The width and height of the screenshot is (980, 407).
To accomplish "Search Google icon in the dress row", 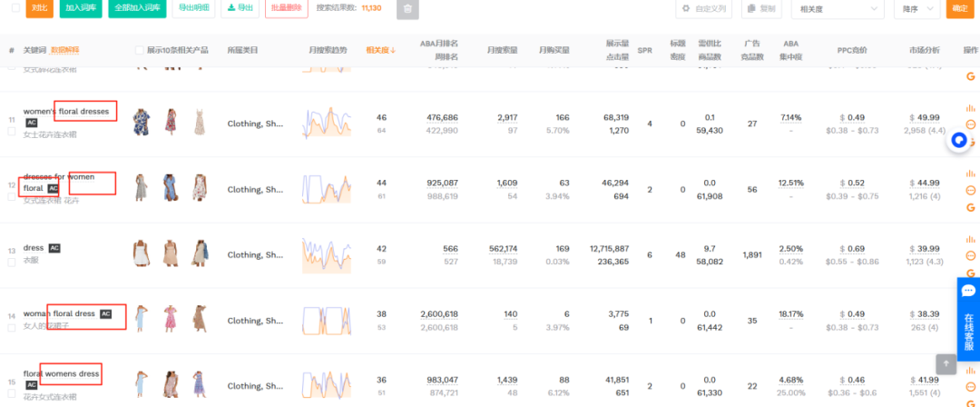I will pyautogui.click(x=971, y=273).
